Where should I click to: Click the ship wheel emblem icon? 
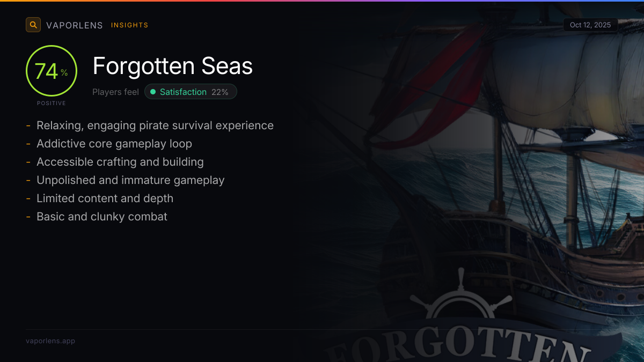click(x=460, y=301)
